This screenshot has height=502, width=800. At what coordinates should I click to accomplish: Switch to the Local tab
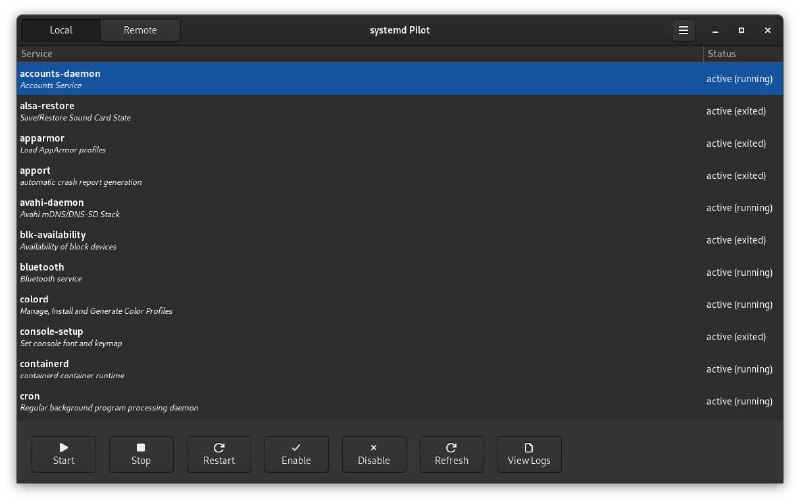coord(61,30)
